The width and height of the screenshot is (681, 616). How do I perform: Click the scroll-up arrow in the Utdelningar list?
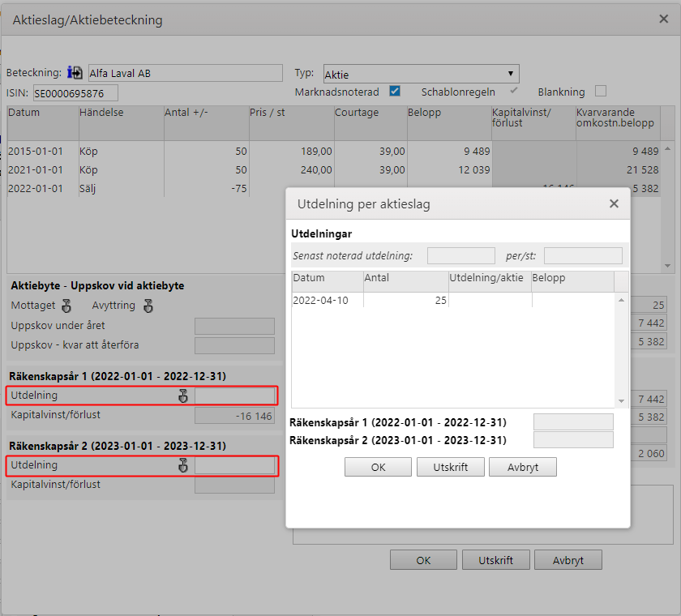coord(621,300)
